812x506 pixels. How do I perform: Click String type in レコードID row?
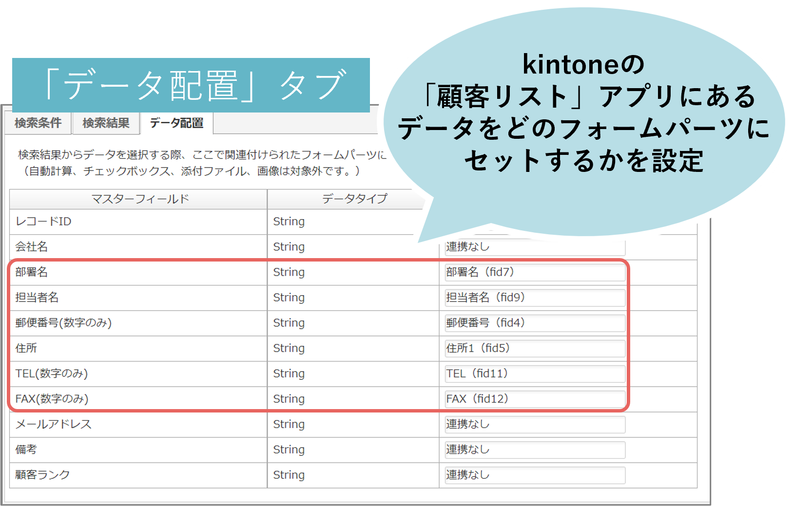[289, 222]
